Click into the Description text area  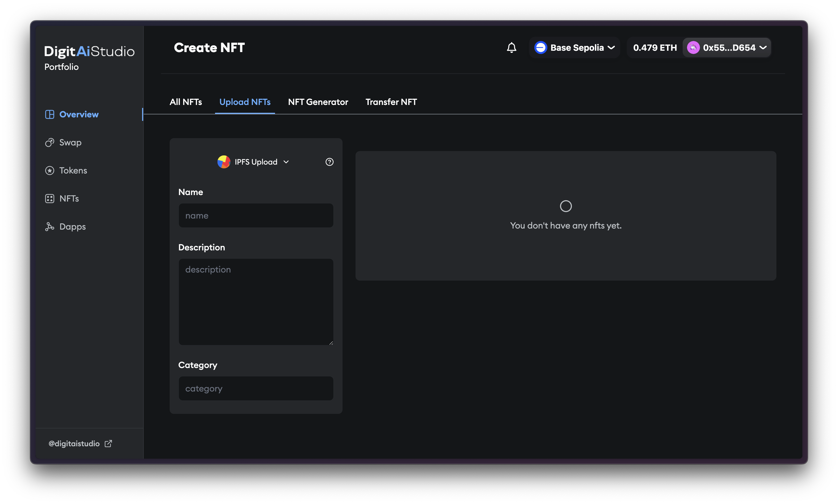256,302
